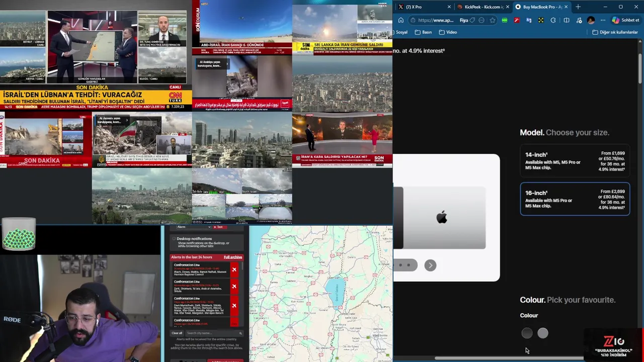Click the browser address bar URL
This screenshot has width=644, height=362.
point(436,20)
